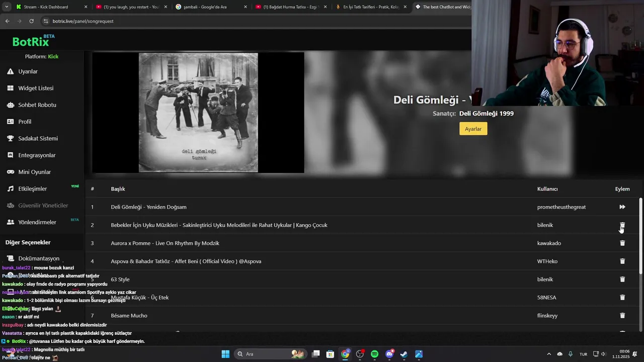The image size is (644, 362).
Task: Click the browser back arrow
Action: coord(7,21)
